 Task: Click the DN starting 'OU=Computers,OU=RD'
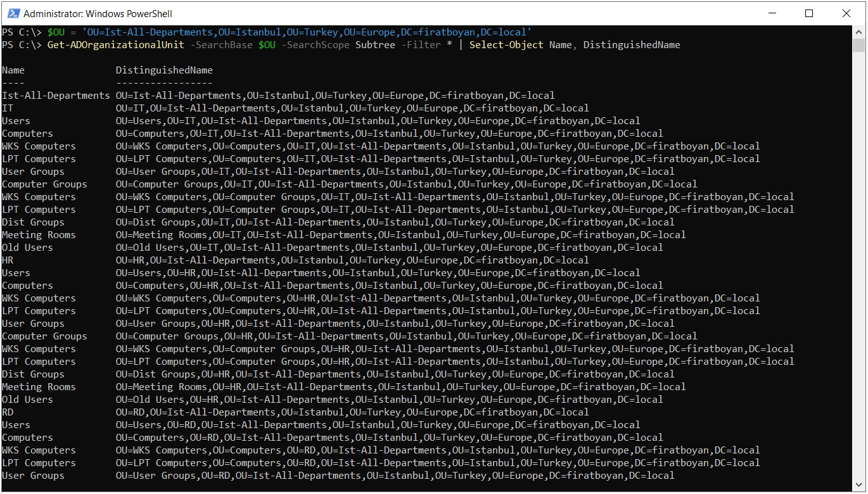pyautogui.click(x=390, y=438)
